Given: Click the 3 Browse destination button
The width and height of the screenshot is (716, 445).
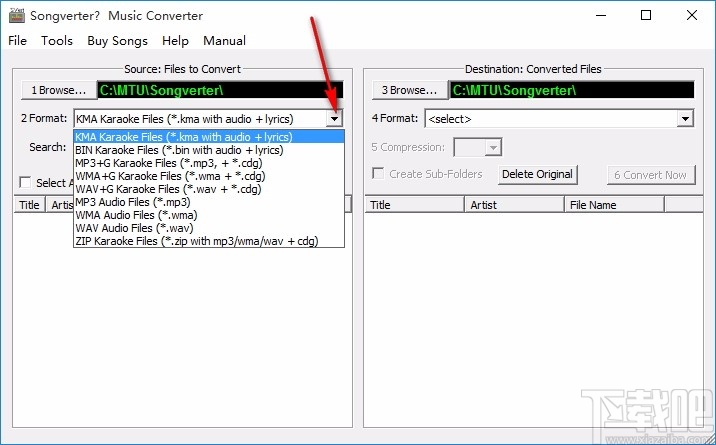Looking at the screenshot, I should 409,90.
